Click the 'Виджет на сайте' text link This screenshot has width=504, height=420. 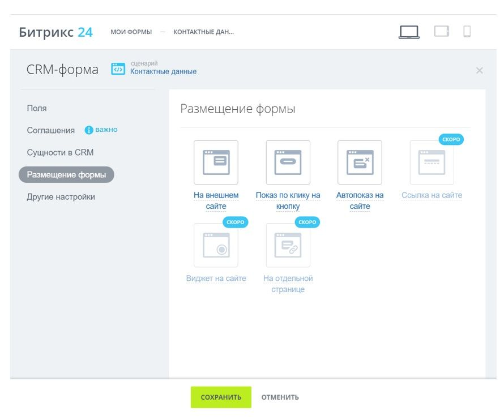[216, 278]
